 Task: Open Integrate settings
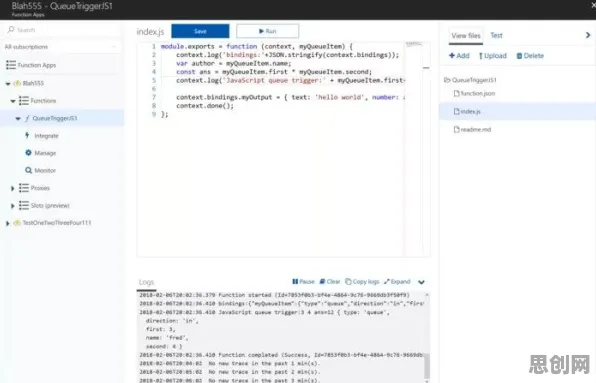pyautogui.click(x=46, y=136)
